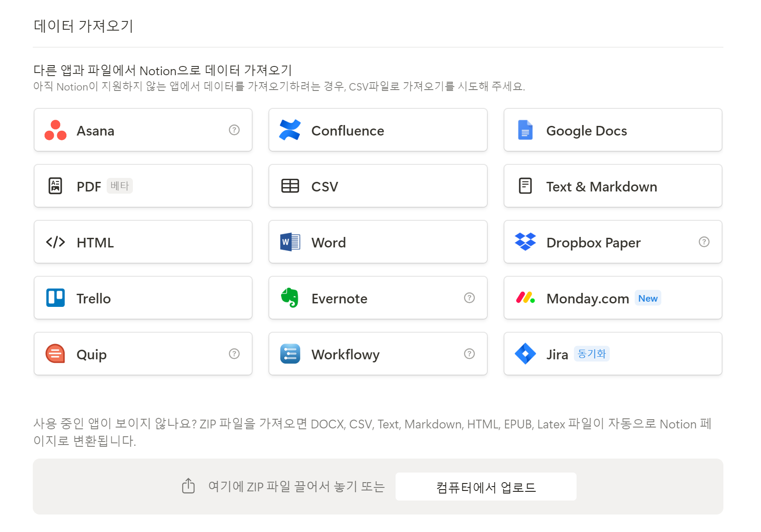Viewport: 761px width, 532px height.
Task: Click the Jira diamond logo icon
Action: pyautogui.click(x=525, y=354)
